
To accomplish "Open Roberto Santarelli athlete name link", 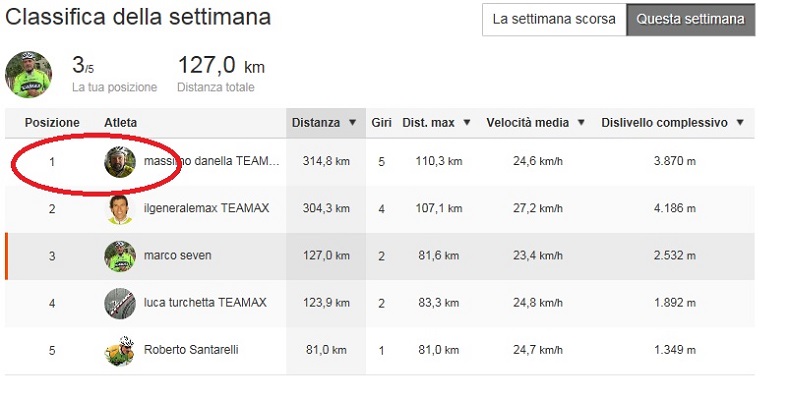I will [191, 350].
